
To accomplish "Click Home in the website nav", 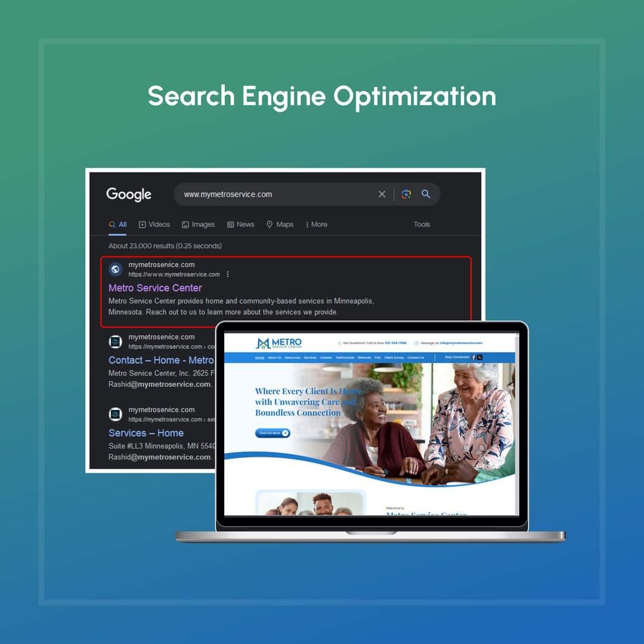I will click(x=259, y=357).
